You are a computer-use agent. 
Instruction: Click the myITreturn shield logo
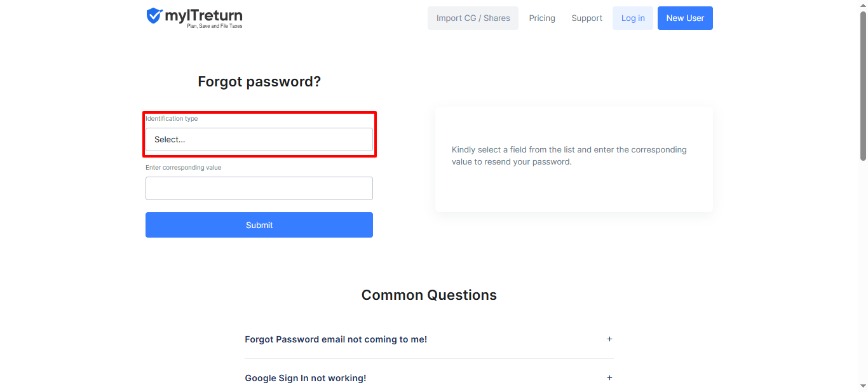pos(154,16)
